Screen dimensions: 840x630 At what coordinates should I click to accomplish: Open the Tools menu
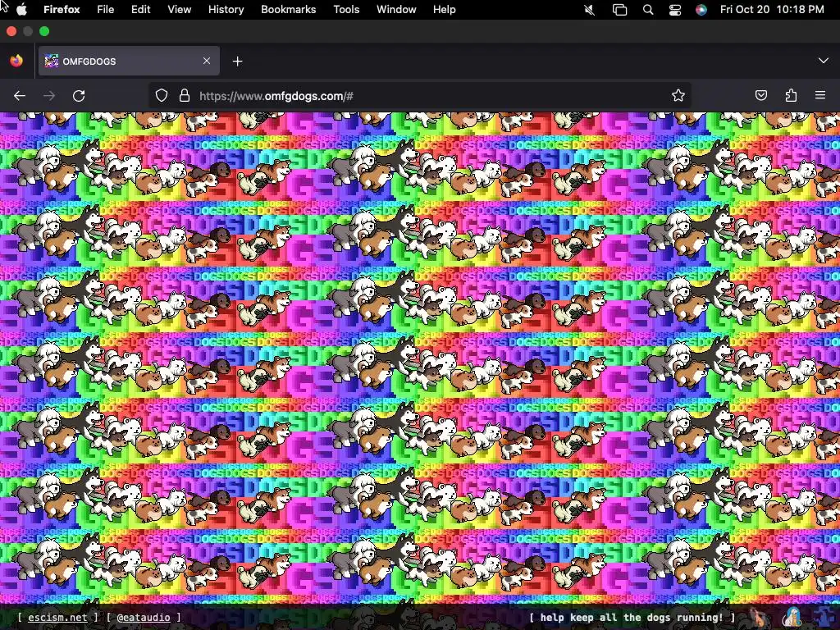tap(346, 10)
